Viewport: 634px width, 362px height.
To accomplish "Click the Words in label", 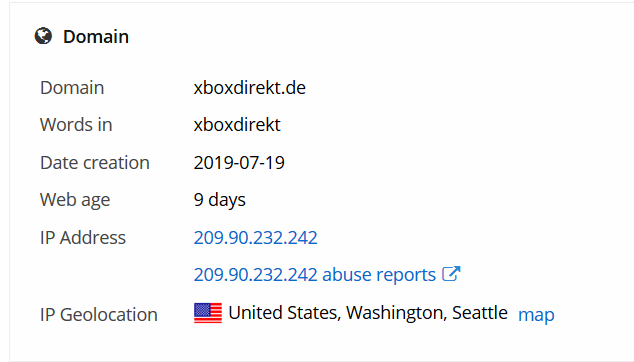I will (x=76, y=125).
